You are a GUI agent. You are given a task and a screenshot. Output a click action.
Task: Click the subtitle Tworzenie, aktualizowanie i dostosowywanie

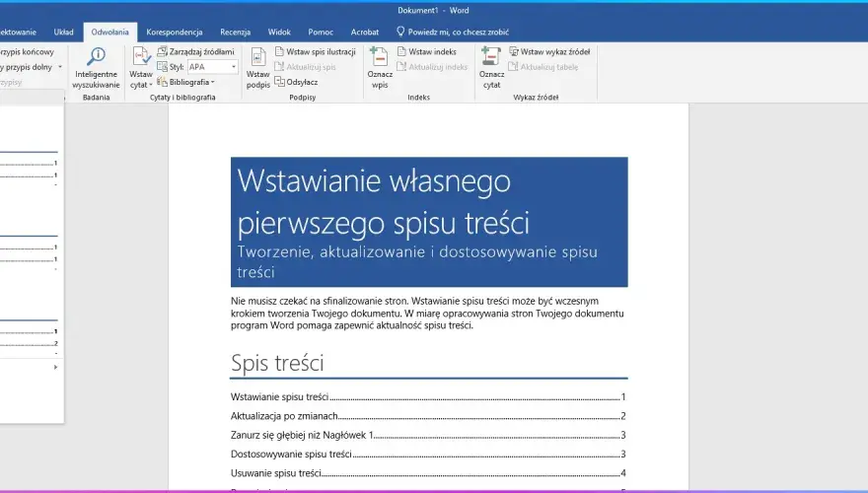tap(417, 261)
